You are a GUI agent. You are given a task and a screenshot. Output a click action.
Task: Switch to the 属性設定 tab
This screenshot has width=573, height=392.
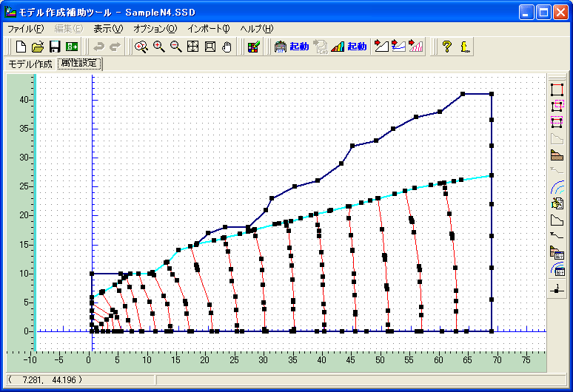pos(79,64)
